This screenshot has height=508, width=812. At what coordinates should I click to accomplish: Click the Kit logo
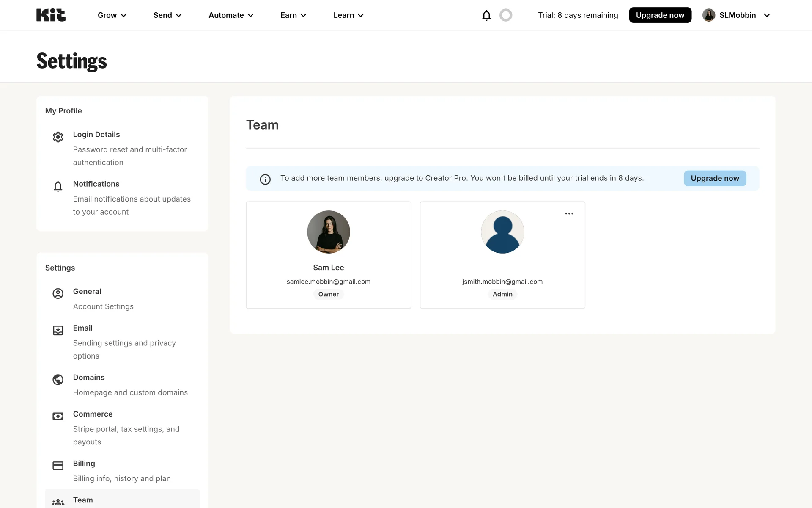point(51,15)
